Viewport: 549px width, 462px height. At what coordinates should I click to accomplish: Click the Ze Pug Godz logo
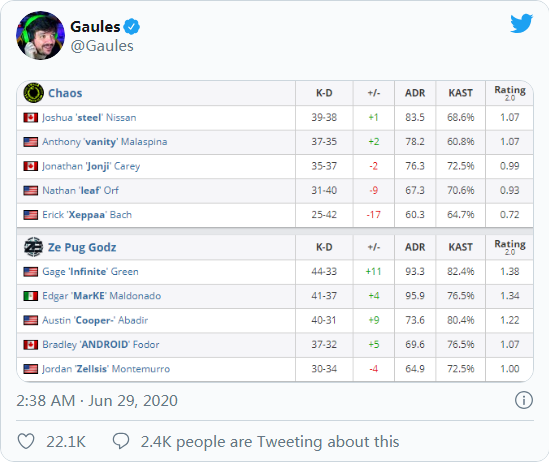point(34,247)
